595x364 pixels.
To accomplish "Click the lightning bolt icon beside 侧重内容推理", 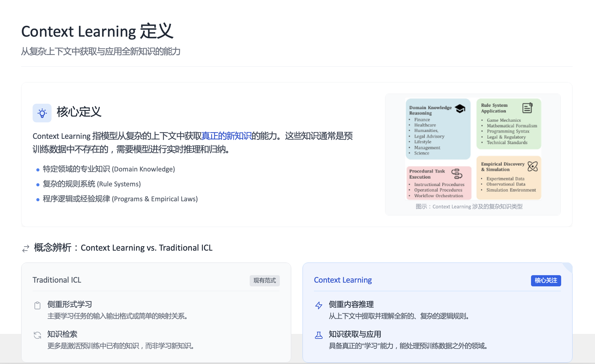I will tap(319, 305).
